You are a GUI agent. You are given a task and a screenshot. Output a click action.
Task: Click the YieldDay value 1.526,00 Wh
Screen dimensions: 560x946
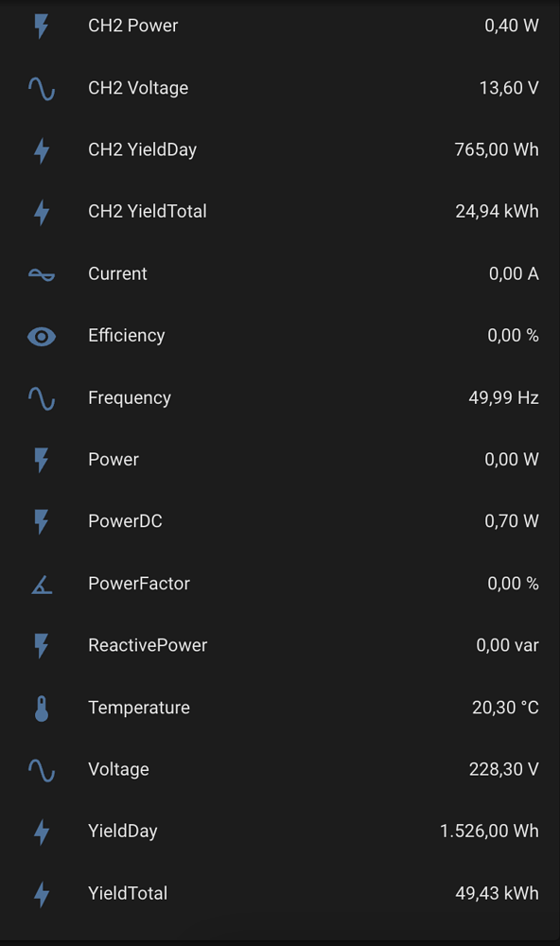(489, 831)
